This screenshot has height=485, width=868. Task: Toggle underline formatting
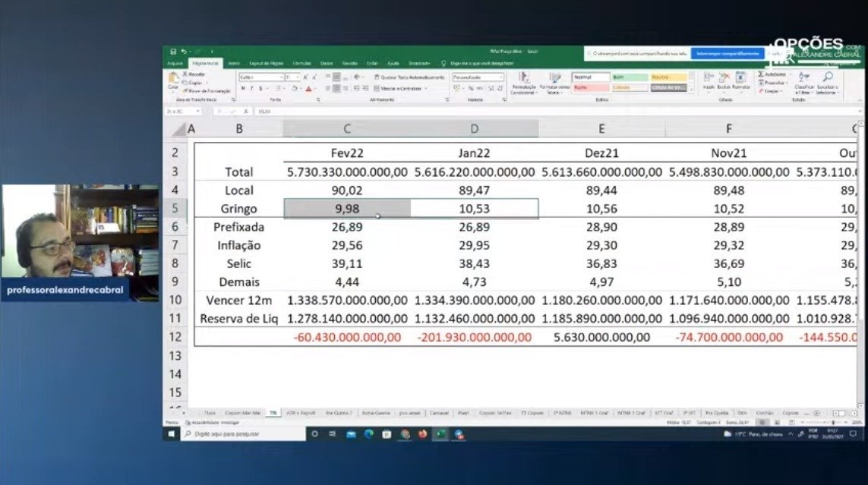(x=260, y=89)
